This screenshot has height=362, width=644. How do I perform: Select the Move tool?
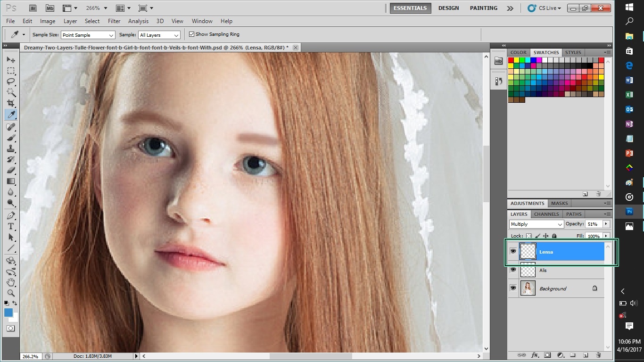tap(11, 60)
